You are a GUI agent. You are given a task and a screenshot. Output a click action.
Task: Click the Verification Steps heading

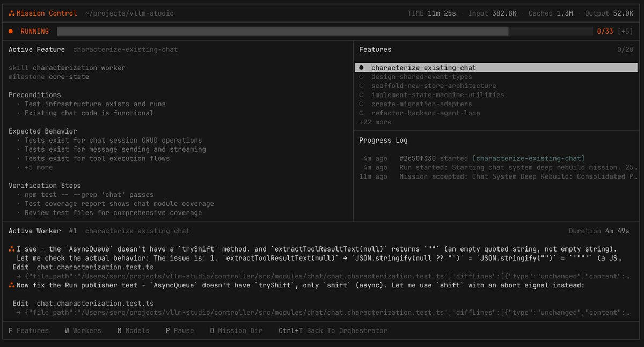tap(45, 186)
